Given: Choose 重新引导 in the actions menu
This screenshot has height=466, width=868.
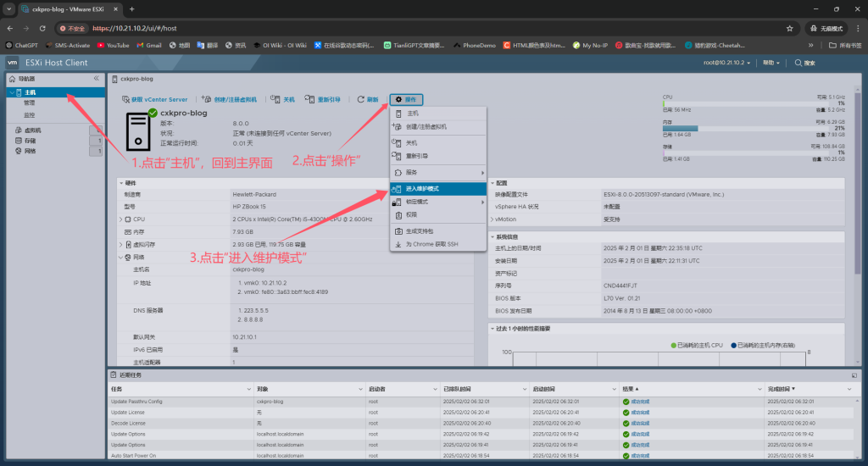Looking at the screenshot, I should pos(438,156).
